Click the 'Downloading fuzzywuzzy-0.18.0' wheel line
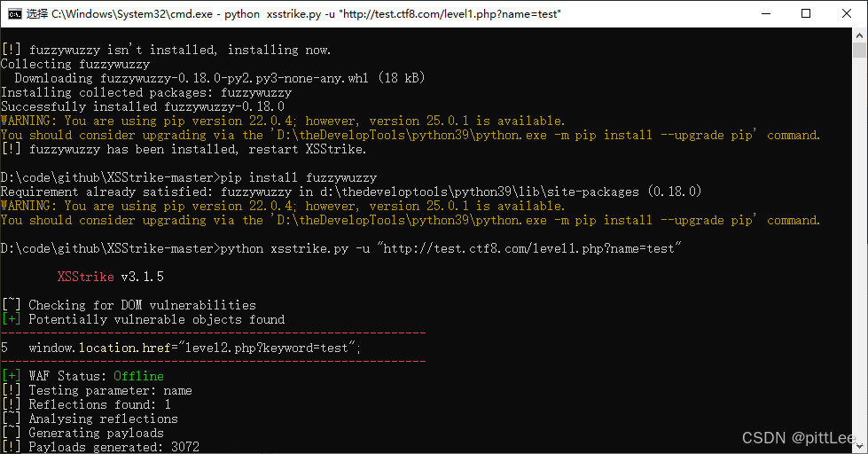Screen dimensions: 868x454 pyautogui.click(x=220, y=78)
